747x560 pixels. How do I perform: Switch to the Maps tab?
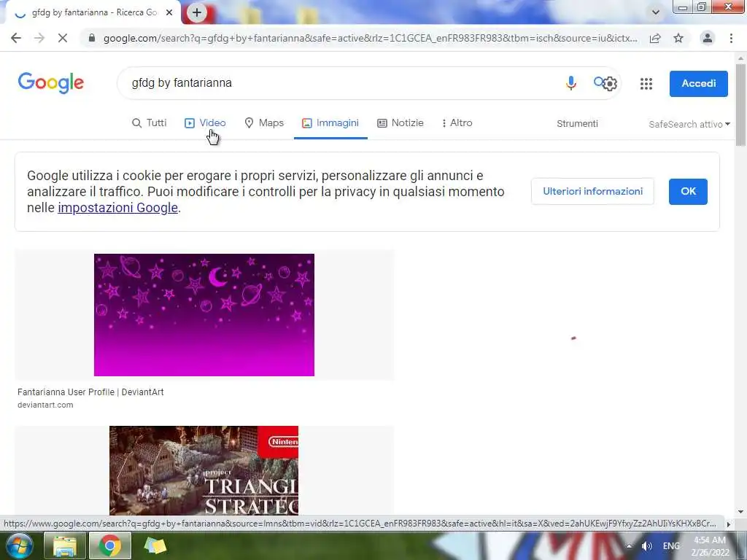264,122
